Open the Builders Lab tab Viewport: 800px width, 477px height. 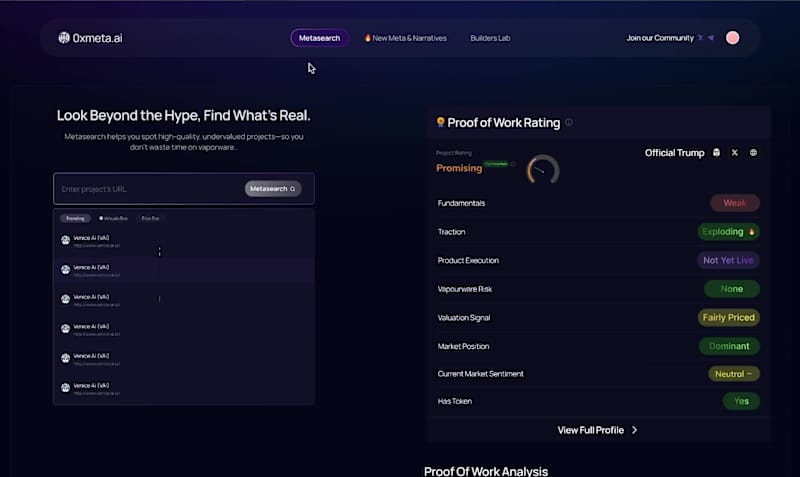click(490, 38)
